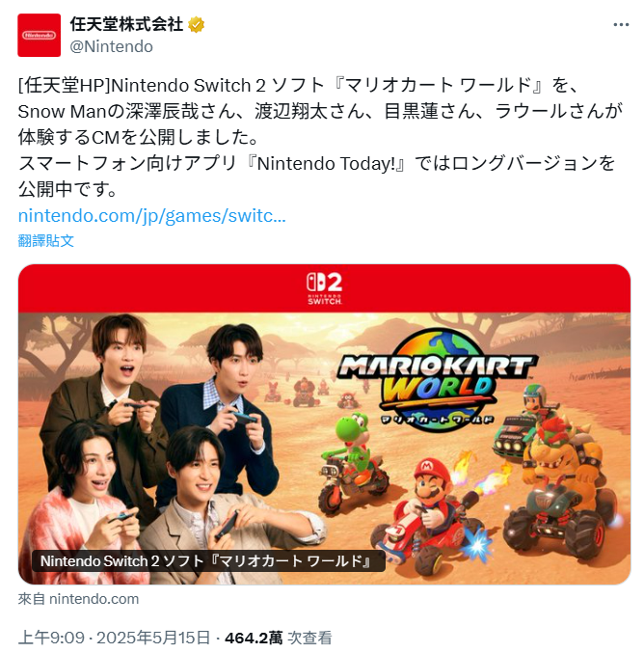Click the 464.2萬 view count

254,638
